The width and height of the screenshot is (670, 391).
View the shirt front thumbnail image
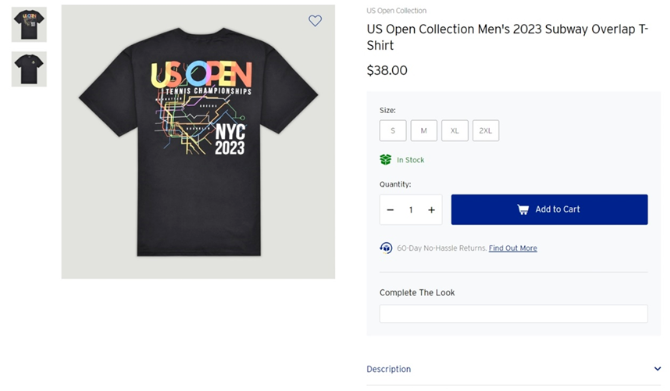[29, 69]
